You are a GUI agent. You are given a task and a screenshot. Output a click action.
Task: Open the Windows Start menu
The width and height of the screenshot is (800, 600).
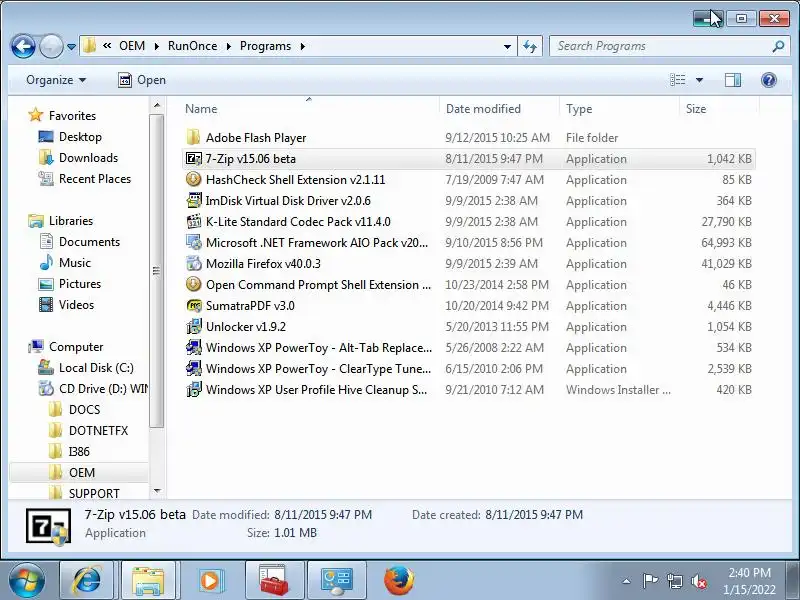coord(27,580)
